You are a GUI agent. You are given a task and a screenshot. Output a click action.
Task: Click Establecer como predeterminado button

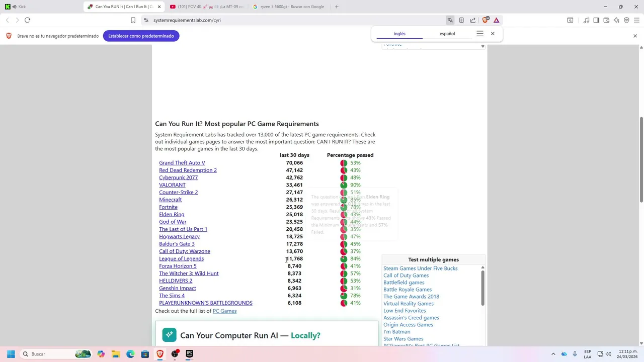coord(141,36)
